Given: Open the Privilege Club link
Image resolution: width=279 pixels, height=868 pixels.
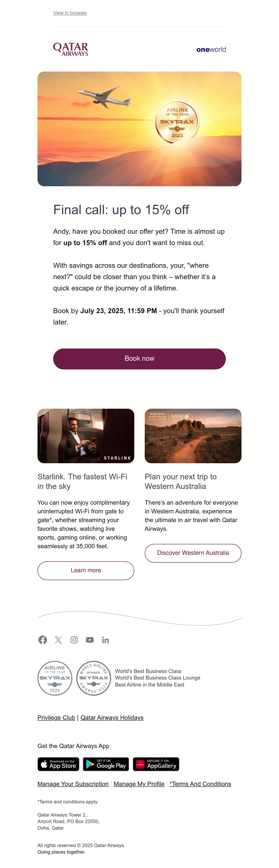Looking at the screenshot, I should click(x=56, y=717).
